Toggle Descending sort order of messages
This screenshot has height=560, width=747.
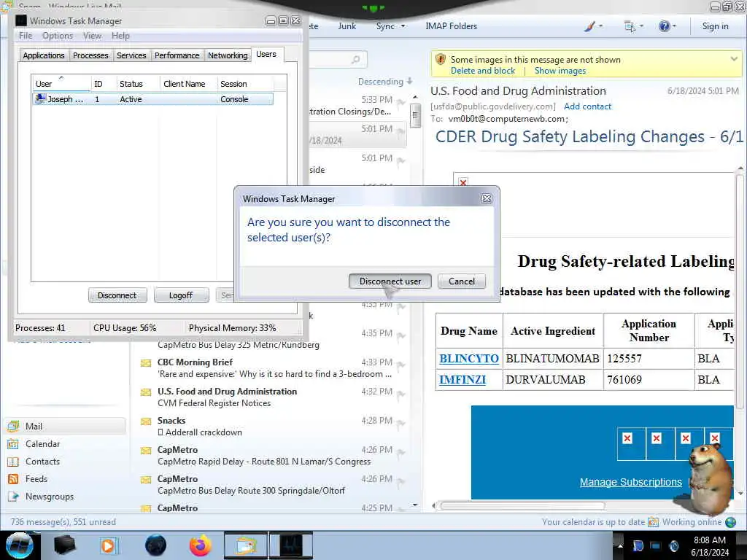[x=385, y=82]
